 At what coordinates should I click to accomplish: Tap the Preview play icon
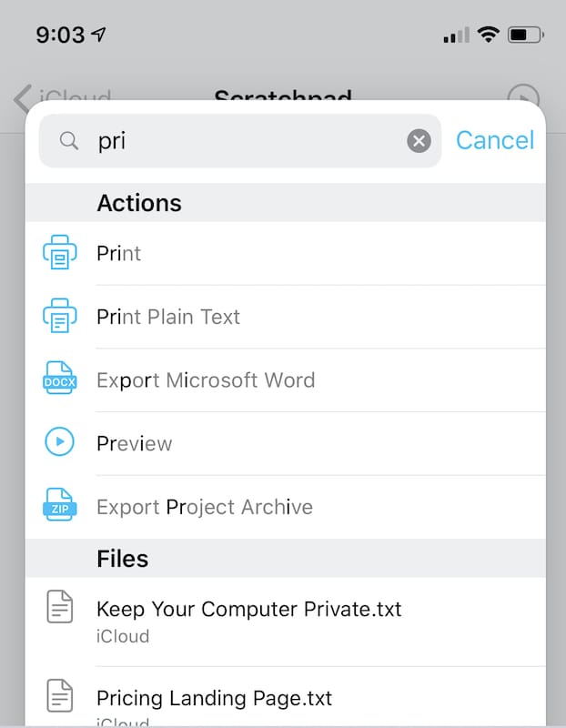click(60, 443)
